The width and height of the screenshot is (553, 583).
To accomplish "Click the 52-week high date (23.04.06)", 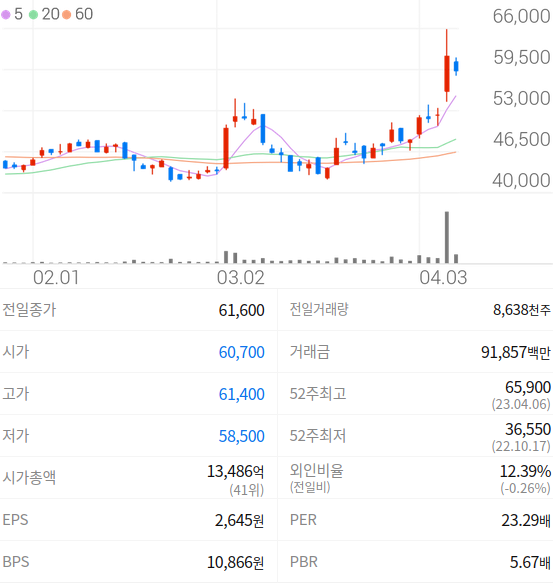I will point(521,404).
